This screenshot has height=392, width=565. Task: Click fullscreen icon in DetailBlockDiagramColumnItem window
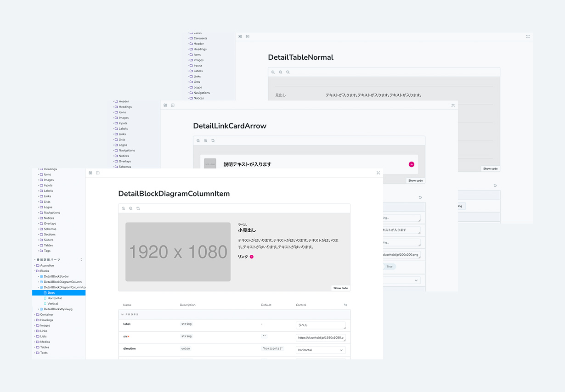point(378,173)
